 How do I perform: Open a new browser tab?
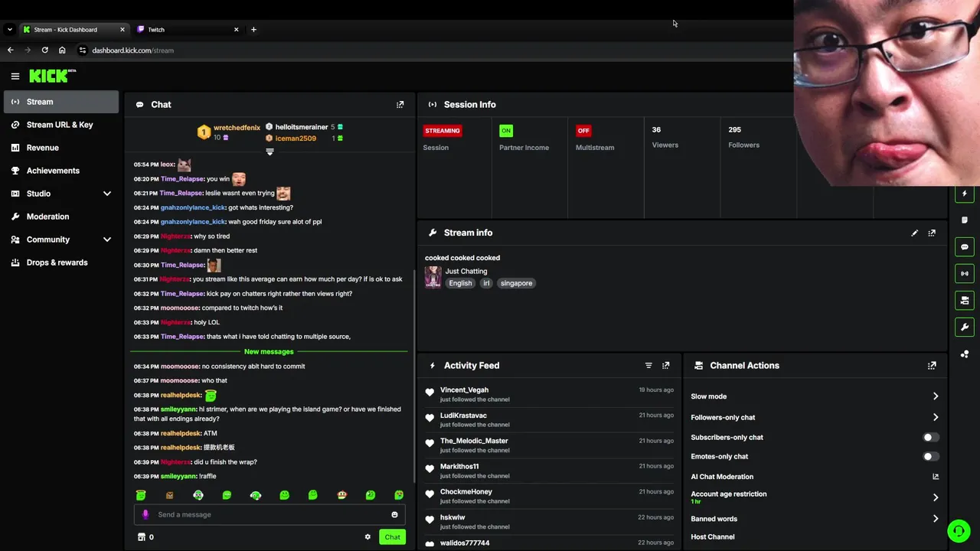click(253, 30)
